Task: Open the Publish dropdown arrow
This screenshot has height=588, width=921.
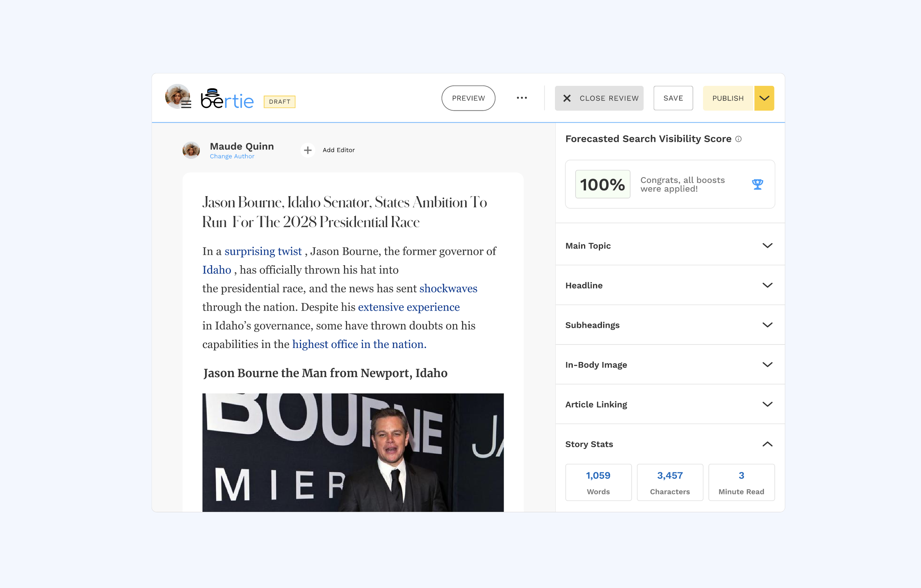Action: (764, 98)
